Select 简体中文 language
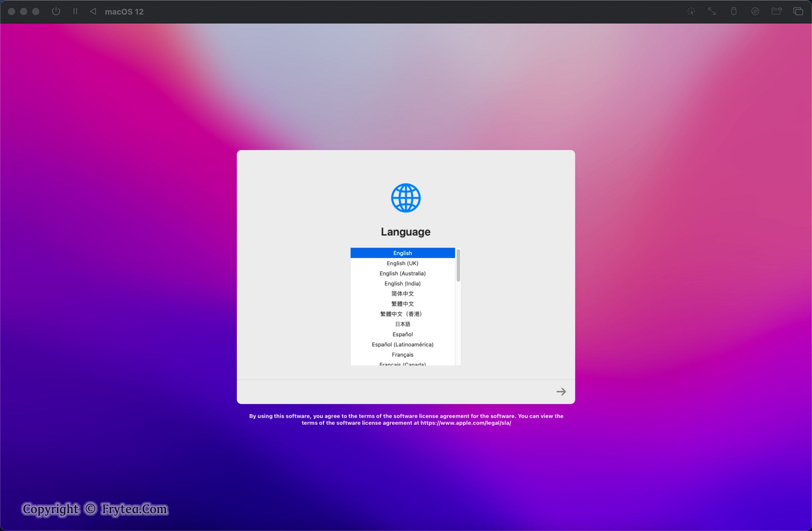Image resolution: width=812 pixels, height=531 pixels. pyautogui.click(x=403, y=294)
